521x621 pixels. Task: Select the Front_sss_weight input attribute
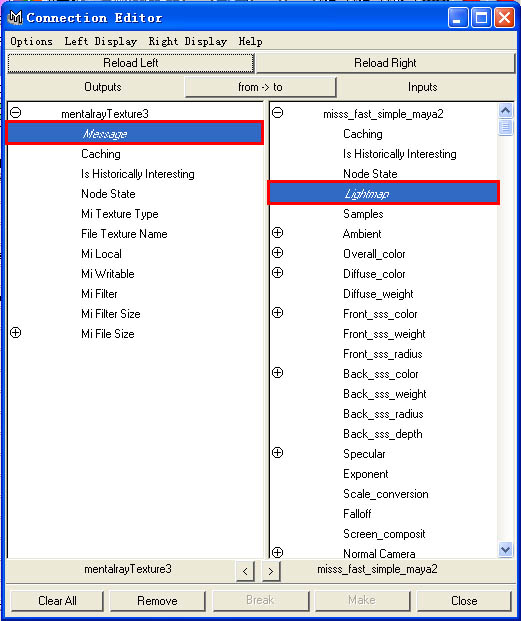(384, 334)
